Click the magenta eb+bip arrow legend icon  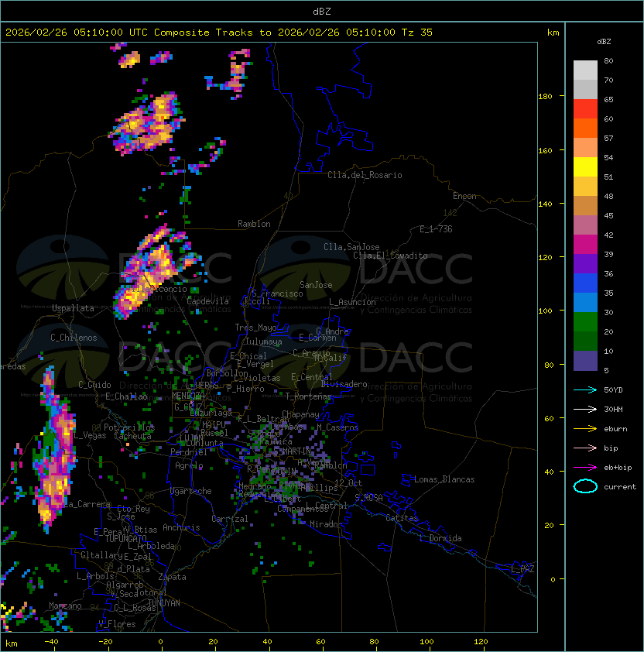click(x=585, y=468)
